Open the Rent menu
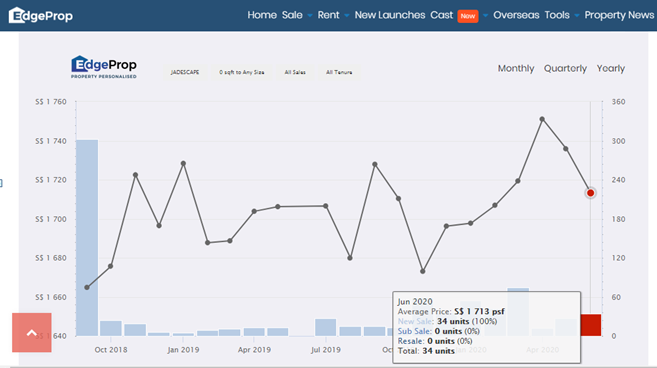657x368 pixels. [328, 15]
